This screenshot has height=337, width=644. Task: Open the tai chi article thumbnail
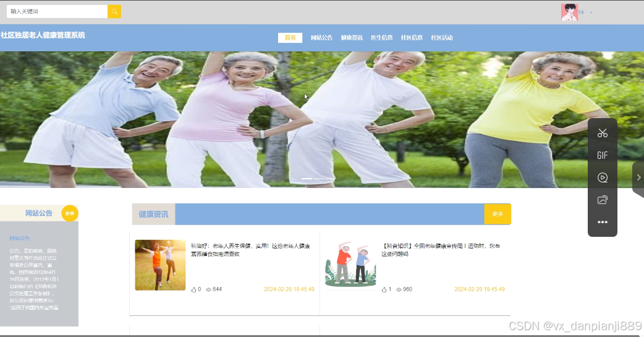[160, 265]
